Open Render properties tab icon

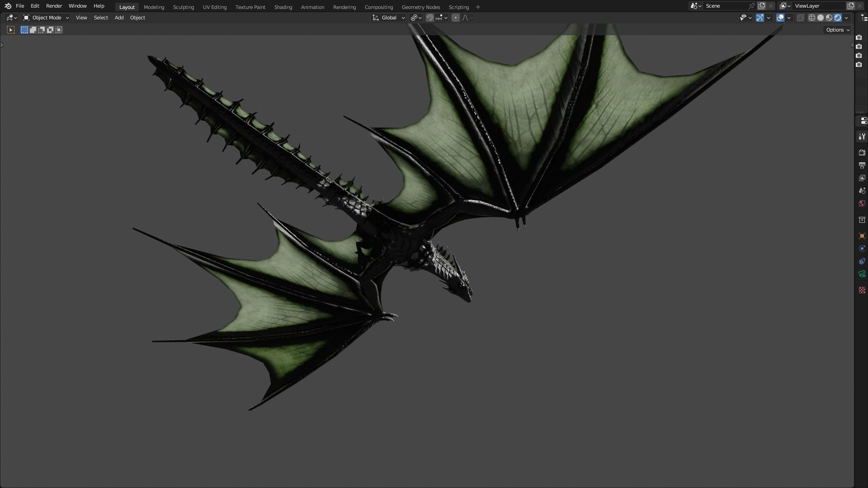tap(862, 153)
